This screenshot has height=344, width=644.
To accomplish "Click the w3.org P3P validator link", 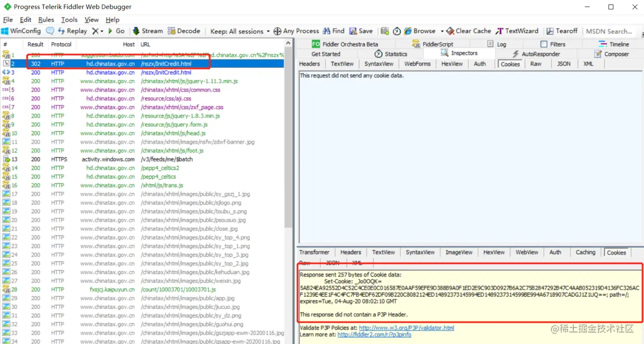I will (407, 328).
